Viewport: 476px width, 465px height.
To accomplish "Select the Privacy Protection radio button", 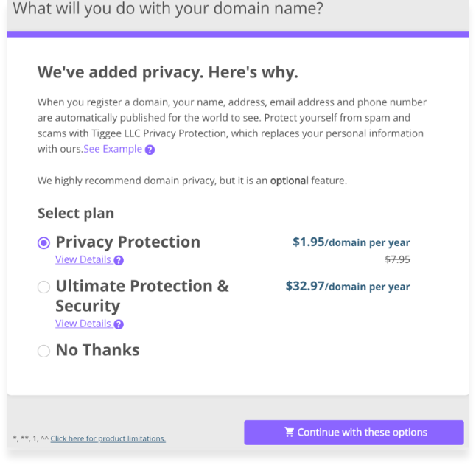I will pyautogui.click(x=43, y=243).
